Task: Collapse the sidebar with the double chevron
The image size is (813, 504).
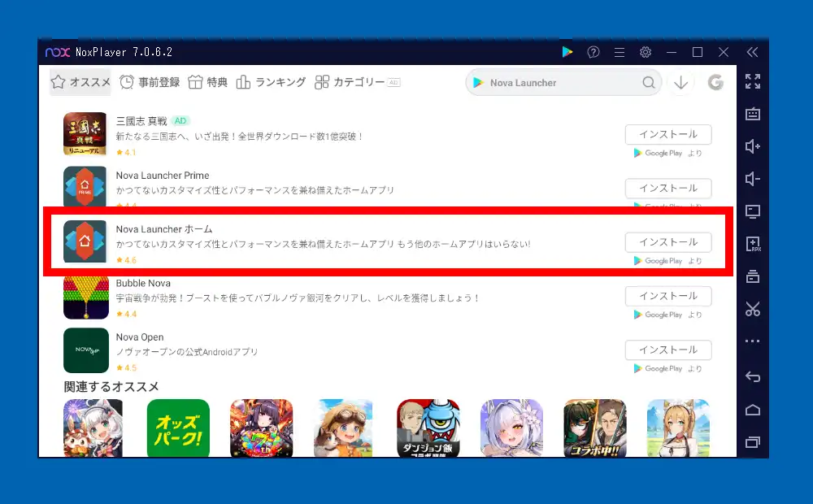Action: click(x=752, y=52)
